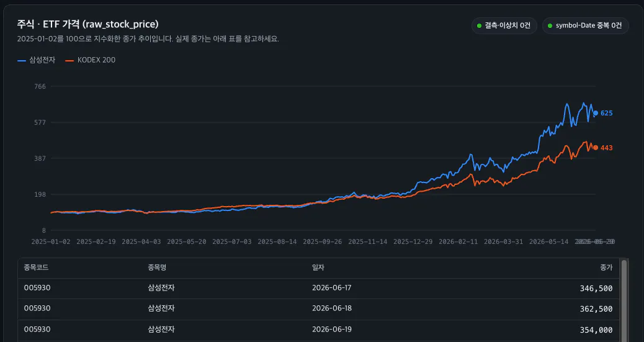The height and width of the screenshot is (342, 644).
Task: Click the 종목코드 column header
Action: click(x=36, y=268)
